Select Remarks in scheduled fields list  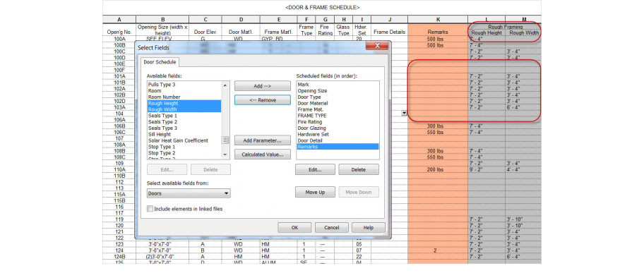pyautogui.click(x=338, y=147)
